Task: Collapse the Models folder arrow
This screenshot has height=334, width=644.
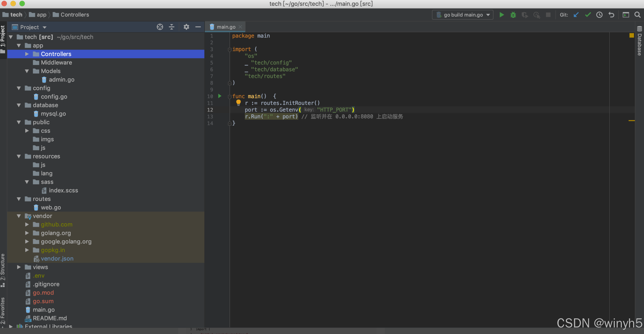Action: [x=27, y=71]
